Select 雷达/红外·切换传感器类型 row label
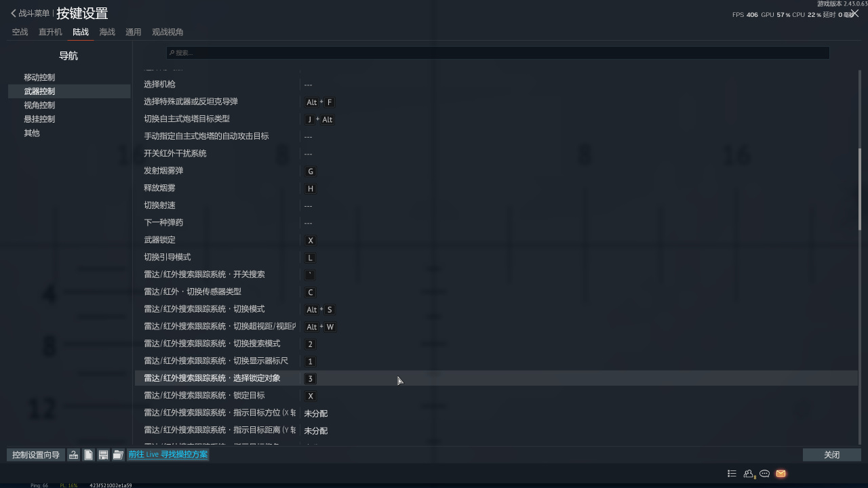The height and width of the screenshot is (488, 868). (193, 291)
